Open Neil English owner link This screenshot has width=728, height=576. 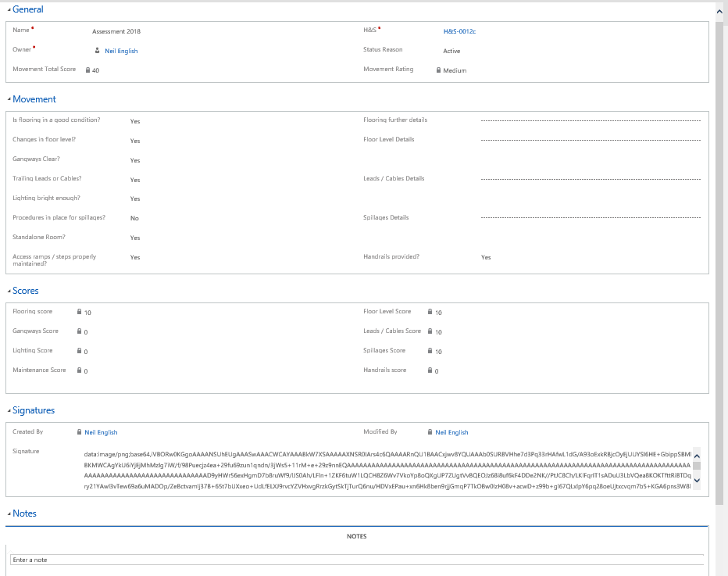pos(121,51)
